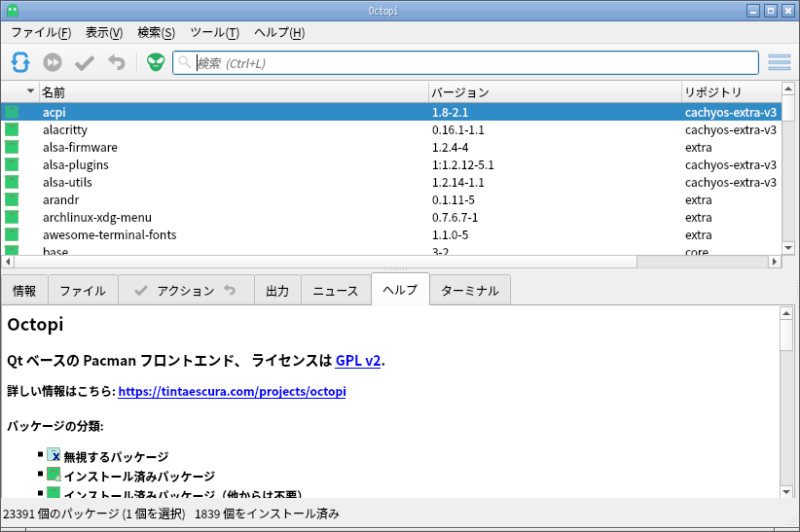Click the magnifier icon in search box
Viewport: 800px width, 532px height.
[x=184, y=62]
